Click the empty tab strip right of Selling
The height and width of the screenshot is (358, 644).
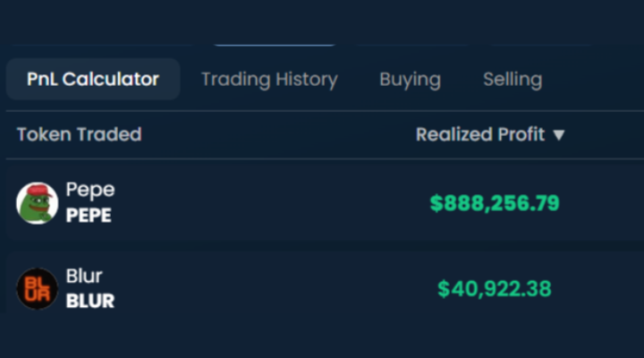point(595,79)
